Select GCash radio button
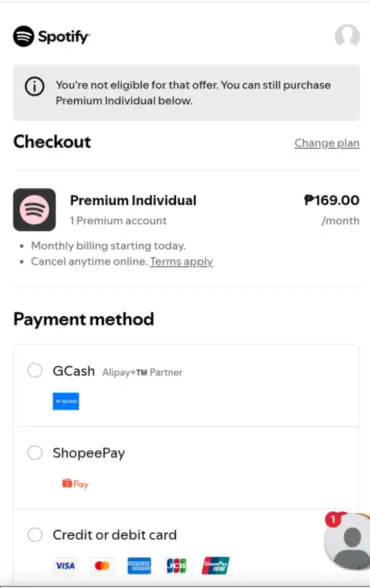This screenshot has width=370, height=588. (35, 370)
